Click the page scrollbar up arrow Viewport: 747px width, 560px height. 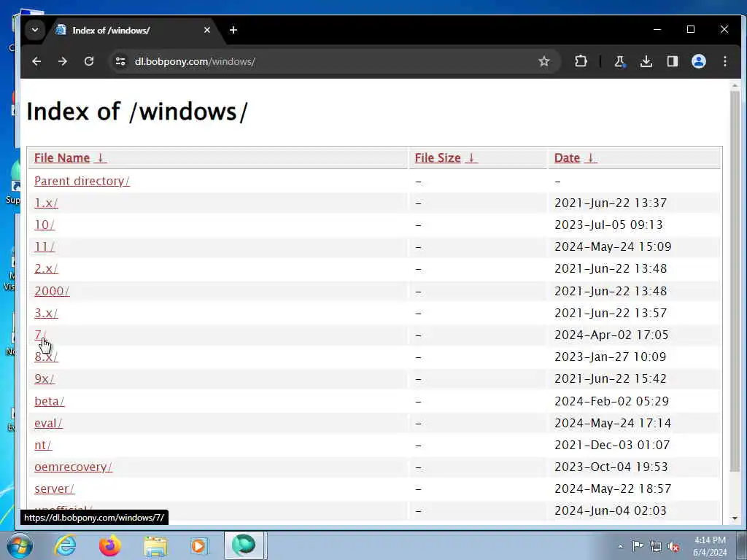point(735,86)
